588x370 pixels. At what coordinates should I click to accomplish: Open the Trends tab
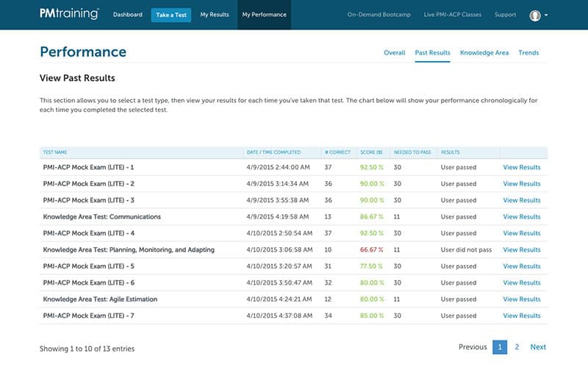click(528, 52)
